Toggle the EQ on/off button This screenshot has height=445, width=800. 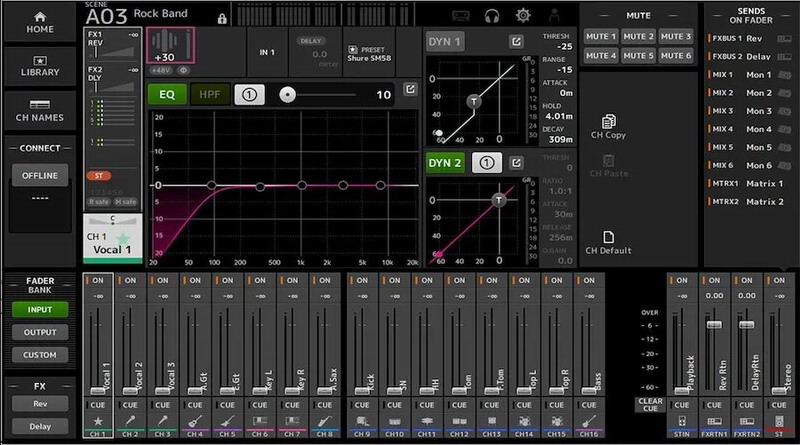pyautogui.click(x=167, y=94)
